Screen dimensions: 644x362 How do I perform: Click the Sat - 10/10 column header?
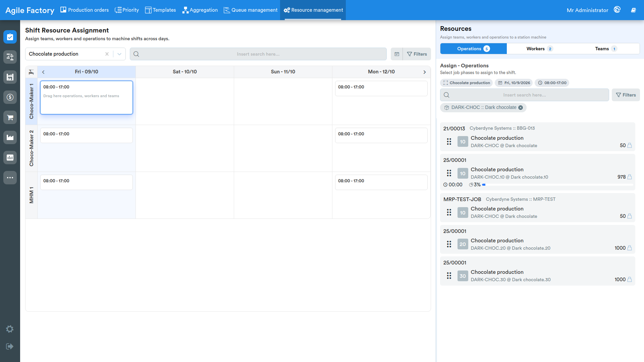185,72
